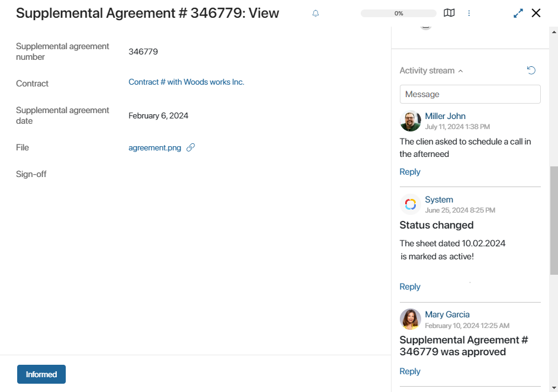Click the Informed button

pos(41,374)
